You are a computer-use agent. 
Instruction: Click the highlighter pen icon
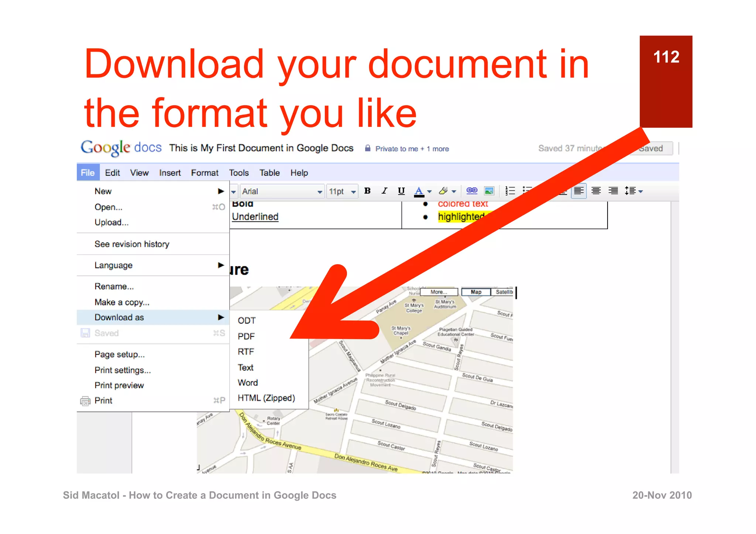[x=443, y=191]
